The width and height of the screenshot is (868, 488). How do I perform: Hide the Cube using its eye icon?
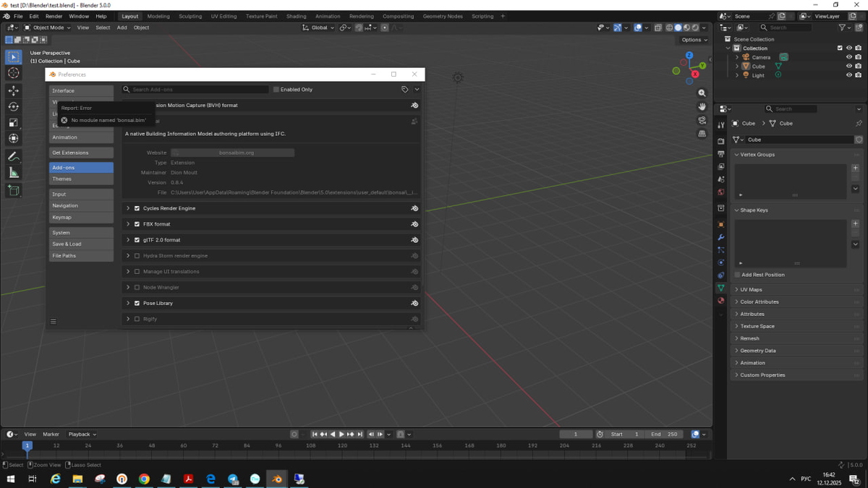(849, 66)
